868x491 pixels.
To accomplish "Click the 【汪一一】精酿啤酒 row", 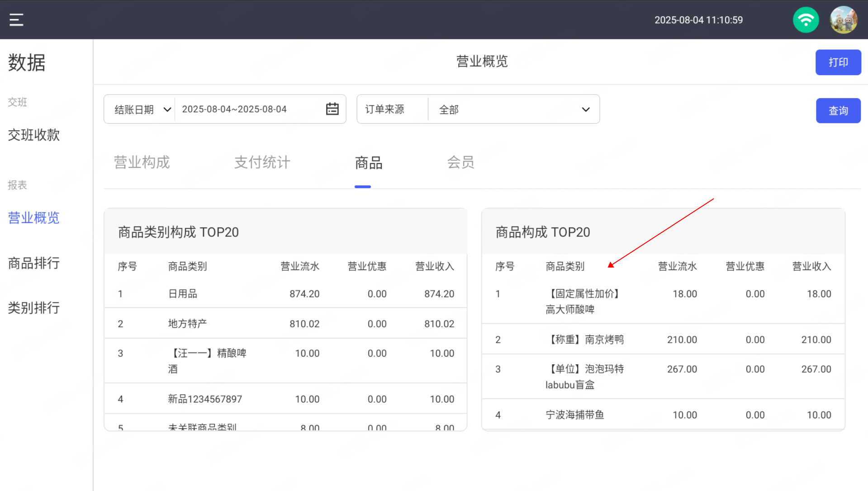I will click(285, 361).
